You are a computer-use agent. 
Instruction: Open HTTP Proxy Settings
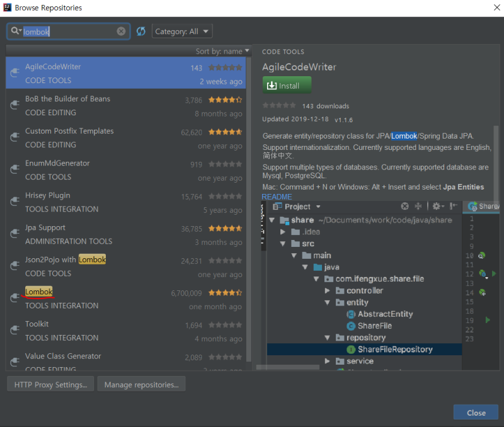[x=50, y=384]
